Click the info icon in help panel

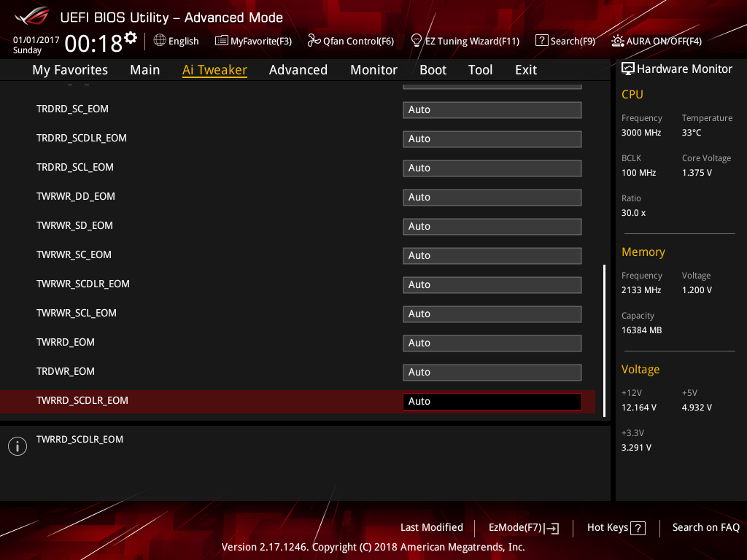pyautogui.click(x=18, y=446)
